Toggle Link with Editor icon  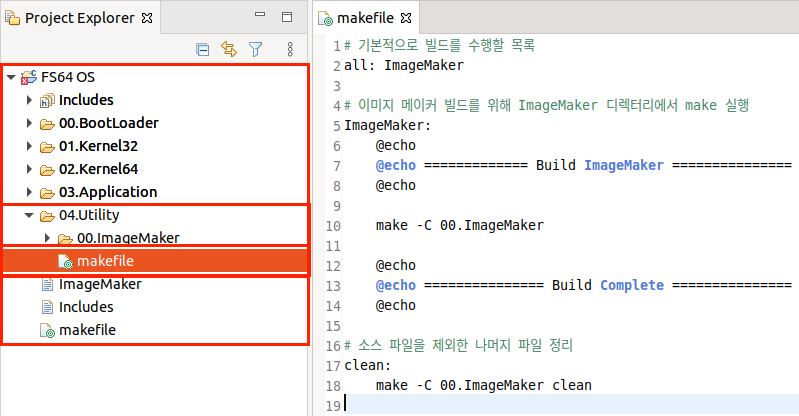[229, 49]
